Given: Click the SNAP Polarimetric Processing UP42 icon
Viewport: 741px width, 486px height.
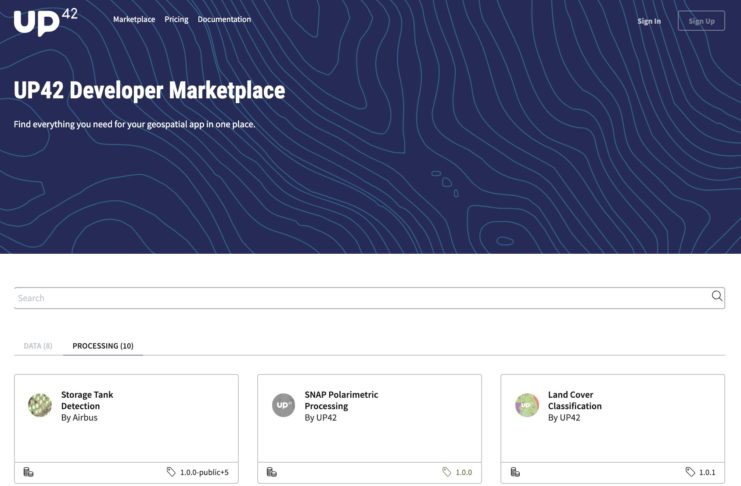Looking at the screenshot, I should (284, 405).
